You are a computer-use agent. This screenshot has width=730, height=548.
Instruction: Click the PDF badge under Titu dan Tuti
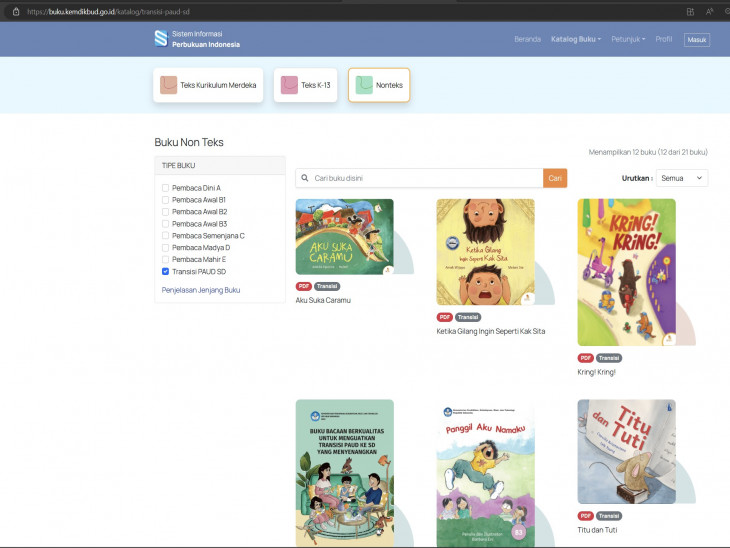click(x=585, y=516)
